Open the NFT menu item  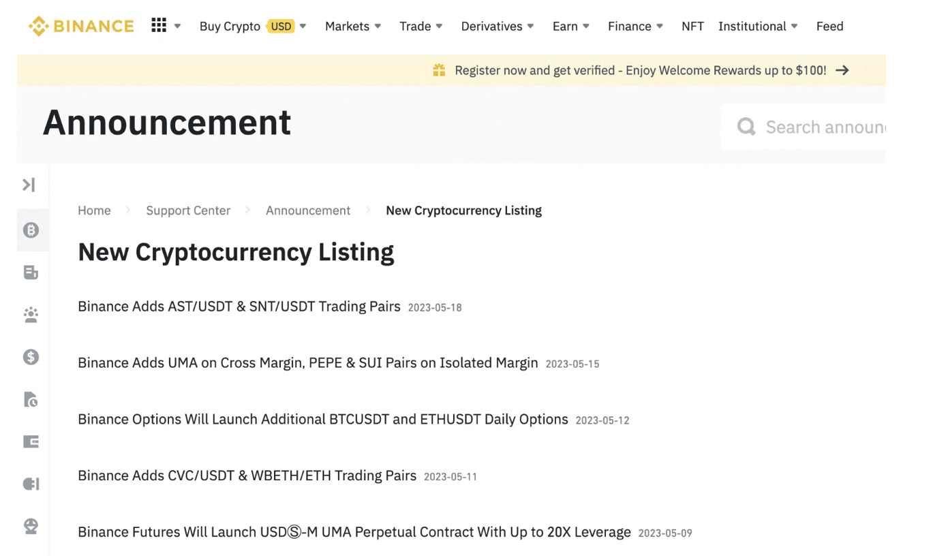point(692,27)
